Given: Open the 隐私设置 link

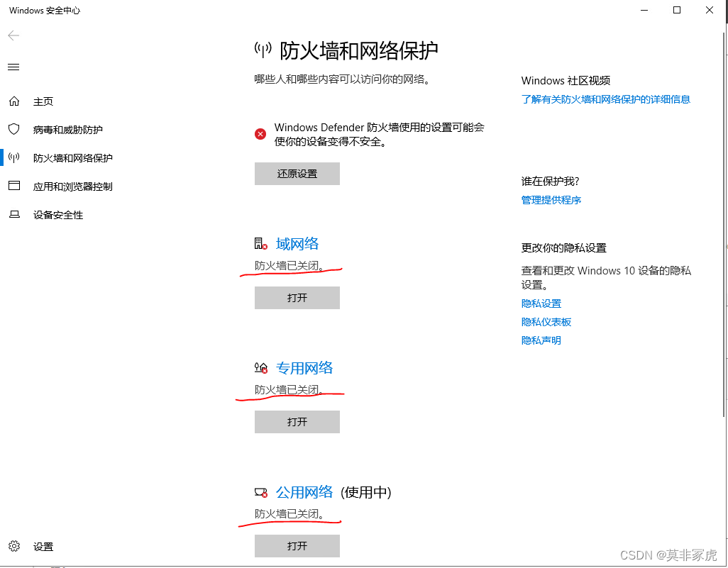Looking at the screenshot, I should [x=541, y=304].
